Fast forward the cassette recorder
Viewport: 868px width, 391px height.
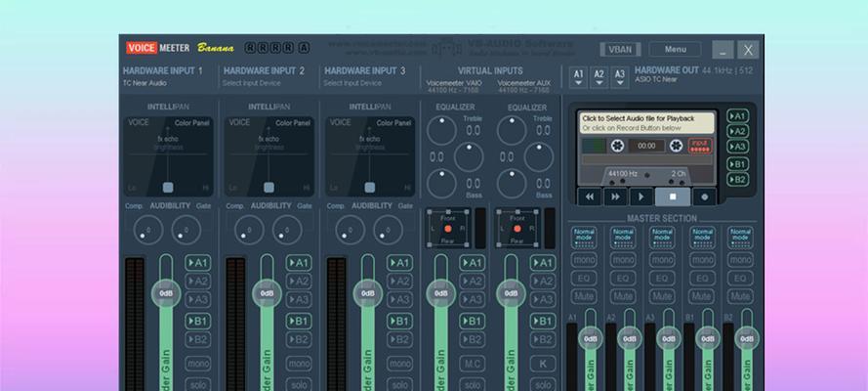(x=615, y=196)
